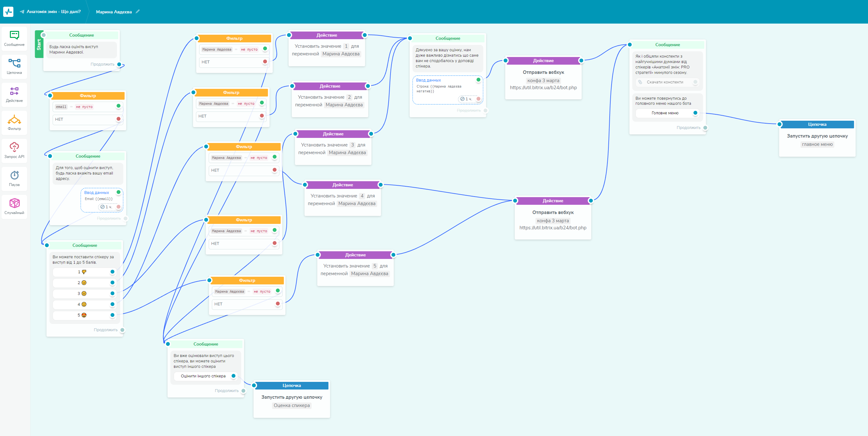
Task: Click the НЕТ row of email filter
Action: click(x=88, y=119)
